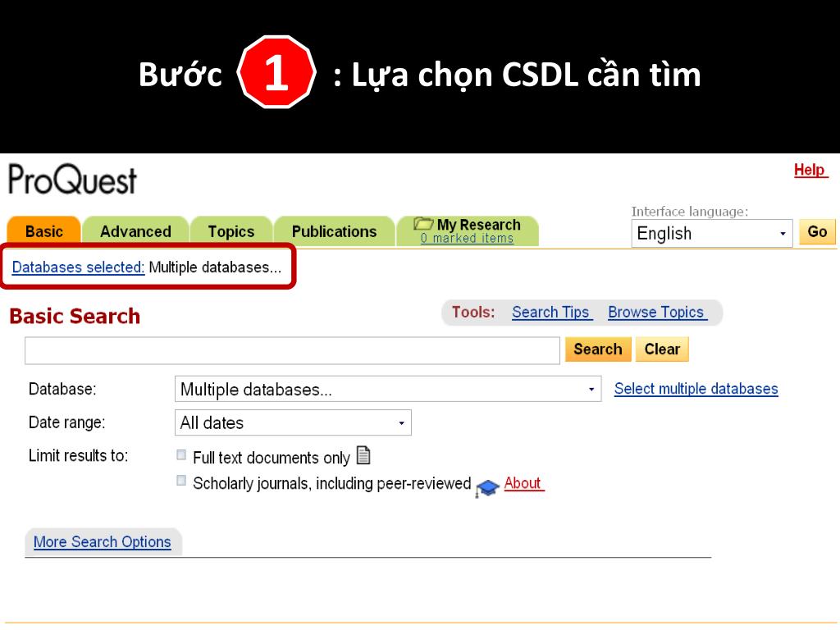
Task: Open the Publications tab
Action: point(335,231)
